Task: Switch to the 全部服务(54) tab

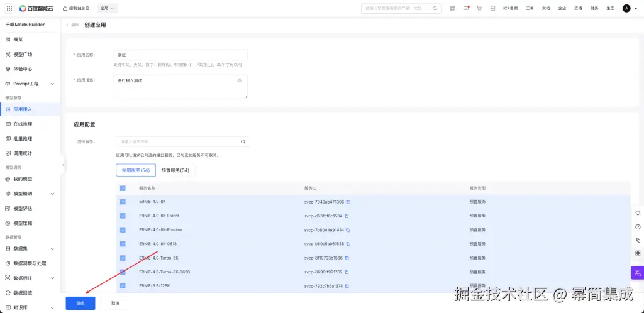Action: point(136,170)
